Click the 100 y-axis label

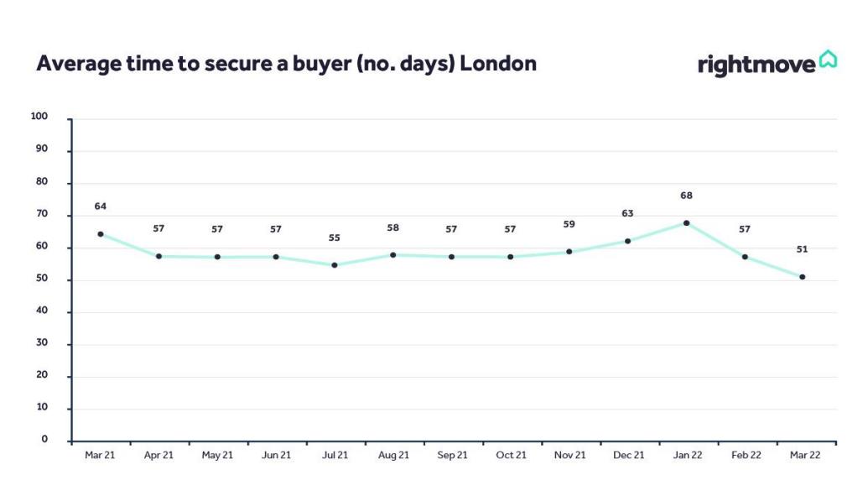[x=39, y=117]
